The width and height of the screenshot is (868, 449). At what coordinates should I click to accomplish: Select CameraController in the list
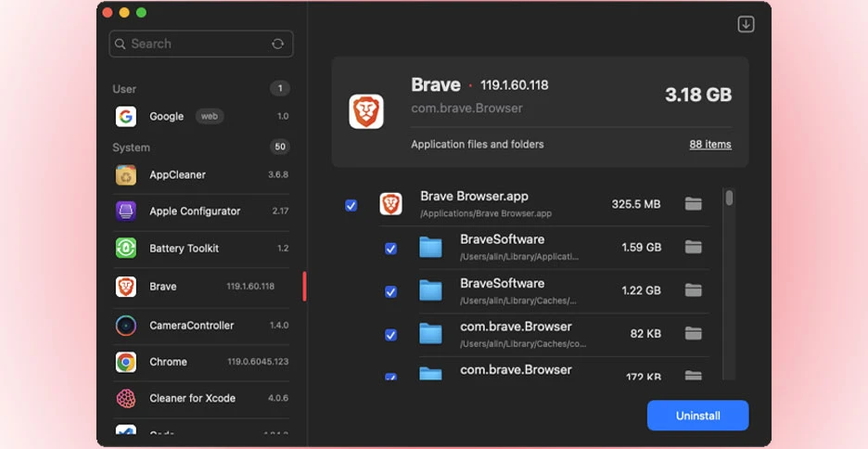tap(201, 326)
